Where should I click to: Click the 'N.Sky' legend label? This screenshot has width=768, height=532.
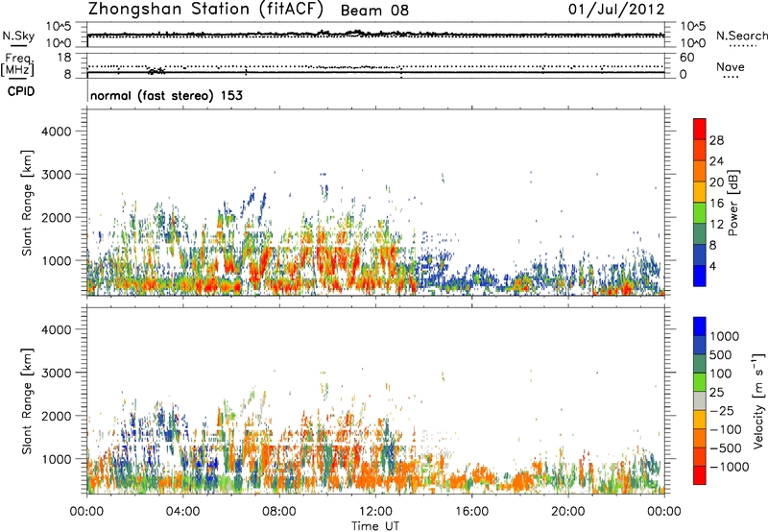click(x=18, y=36)
